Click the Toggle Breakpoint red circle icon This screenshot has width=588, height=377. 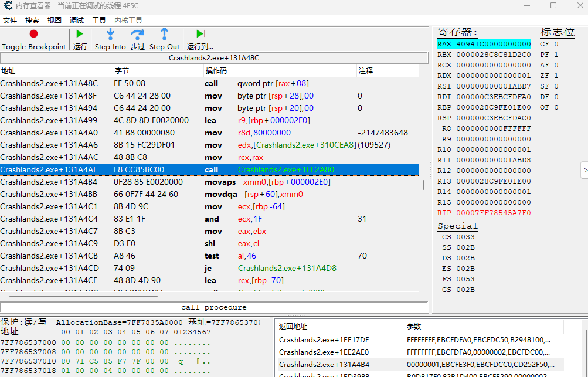tap(34, 34)
